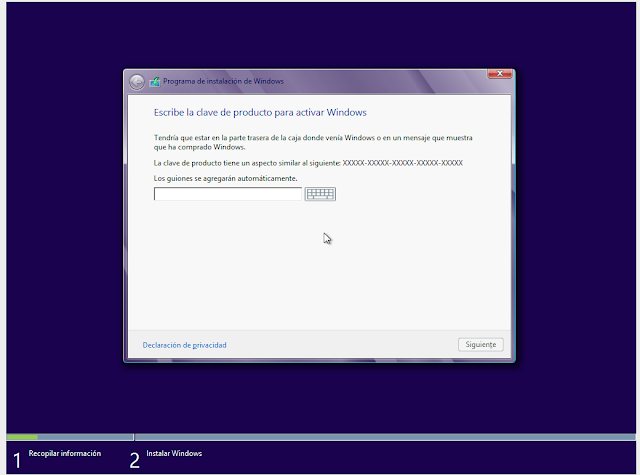Click the "Programa de instalación de Windows" title

pyautogui.click(x=223, y=81)
